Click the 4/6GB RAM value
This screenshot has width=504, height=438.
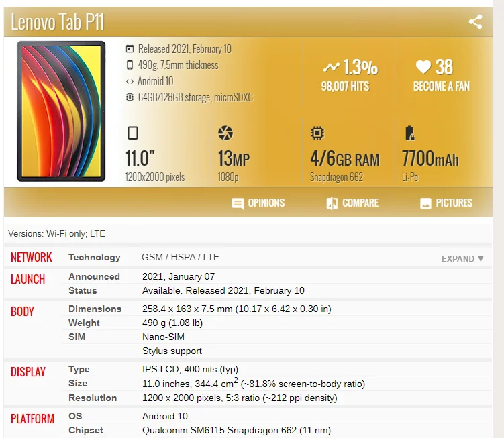click(x=345, y=159)
